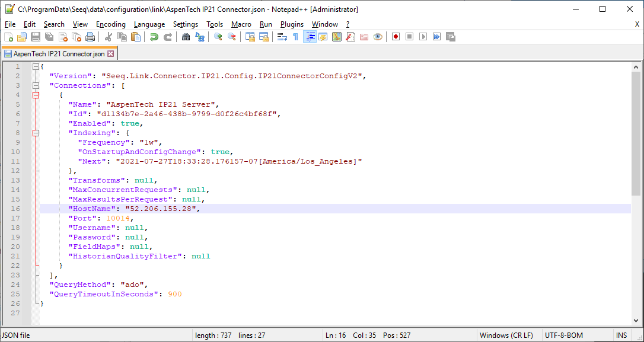
Task: Open the Settings menu
Action: pyautogui.click(x=186, y=24)
